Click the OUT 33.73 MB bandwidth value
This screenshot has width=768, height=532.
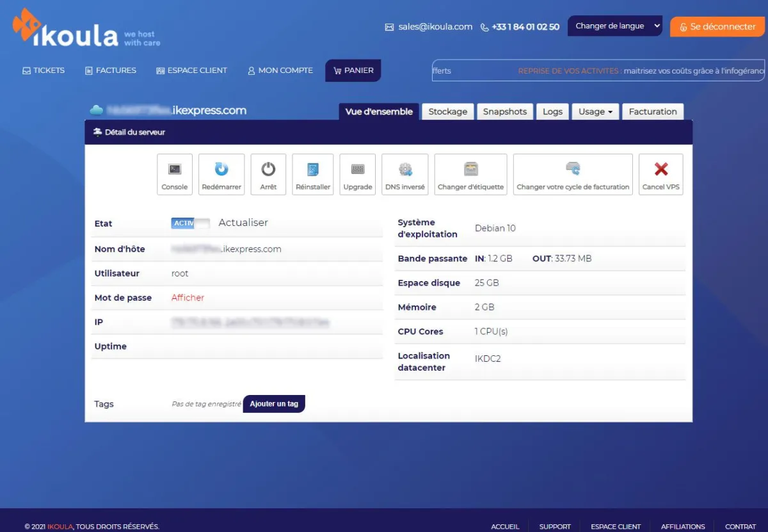562,259
